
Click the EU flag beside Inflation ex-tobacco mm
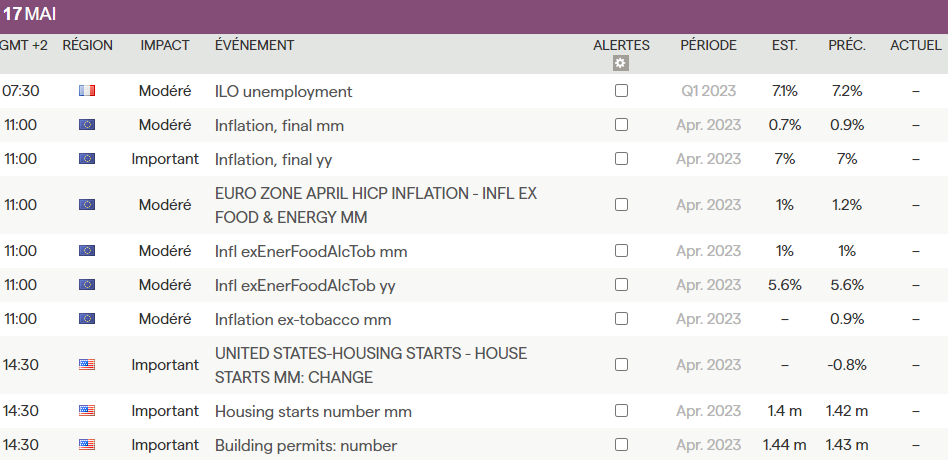pos(87,319)
